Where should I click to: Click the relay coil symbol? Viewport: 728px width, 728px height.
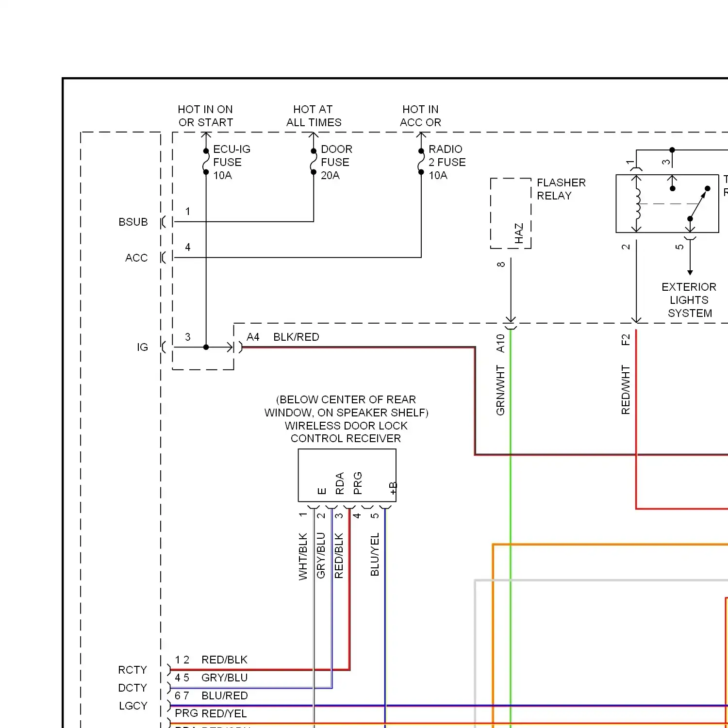637,204
